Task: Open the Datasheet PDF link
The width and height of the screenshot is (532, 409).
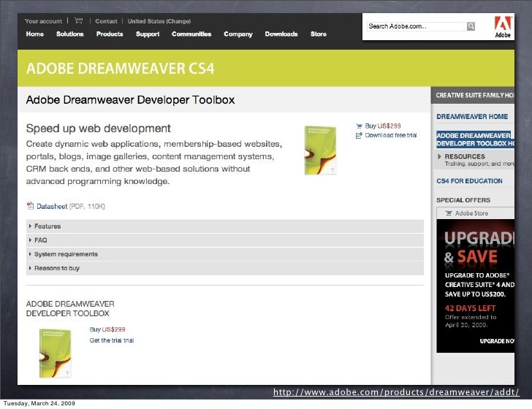Action: [52, 206]
